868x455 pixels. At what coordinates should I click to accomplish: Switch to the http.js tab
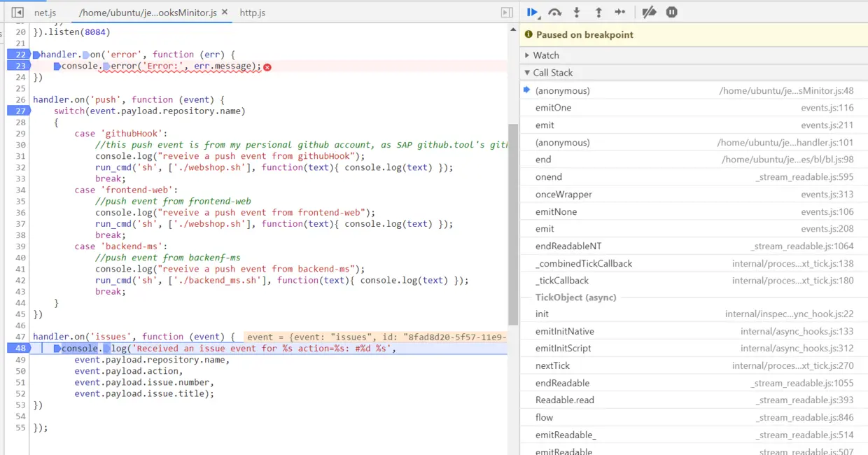[x=252, y=13]
